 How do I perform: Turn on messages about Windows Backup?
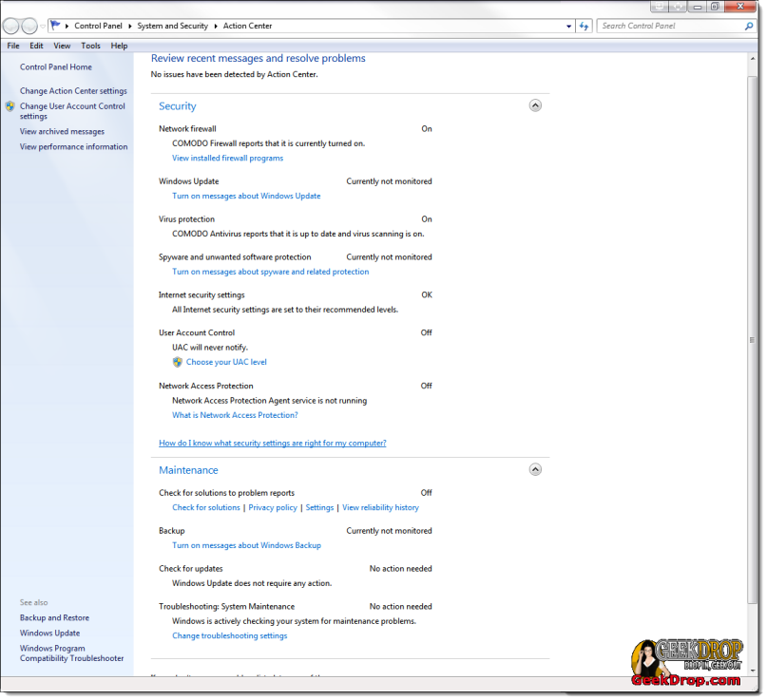pos(246,545)
